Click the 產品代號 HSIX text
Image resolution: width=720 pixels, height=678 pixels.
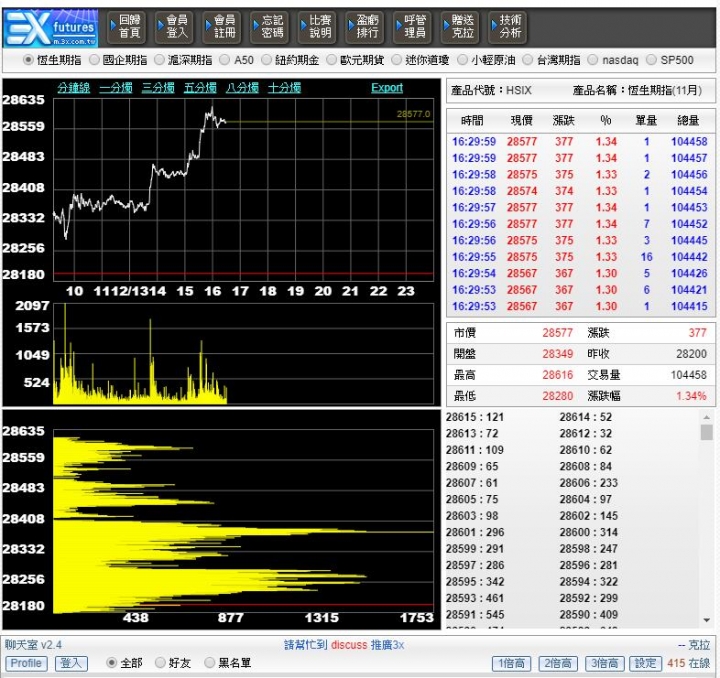pos(491,90)
